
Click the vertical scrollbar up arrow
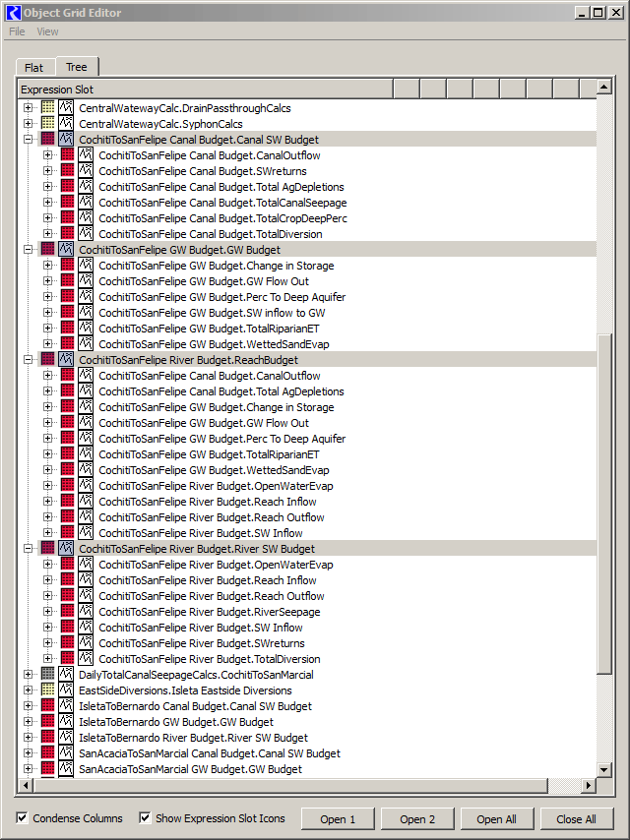603,87
